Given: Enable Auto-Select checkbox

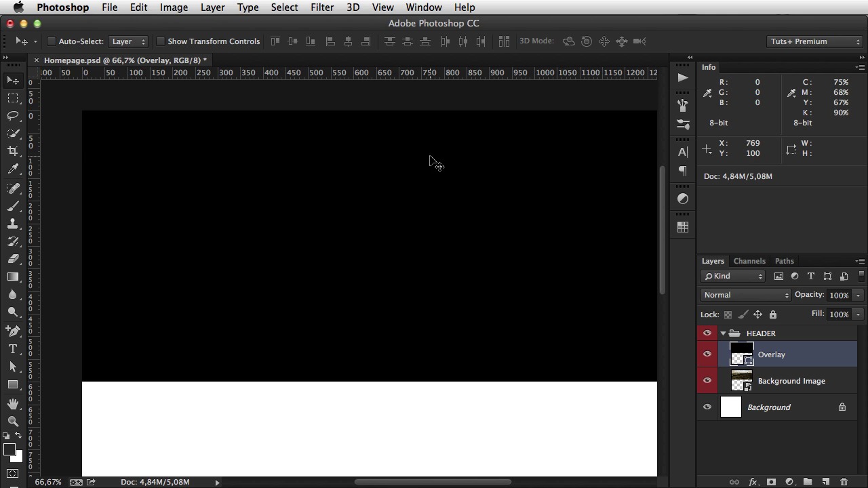Looking at the screenshot, I should (x=52, y=41).
